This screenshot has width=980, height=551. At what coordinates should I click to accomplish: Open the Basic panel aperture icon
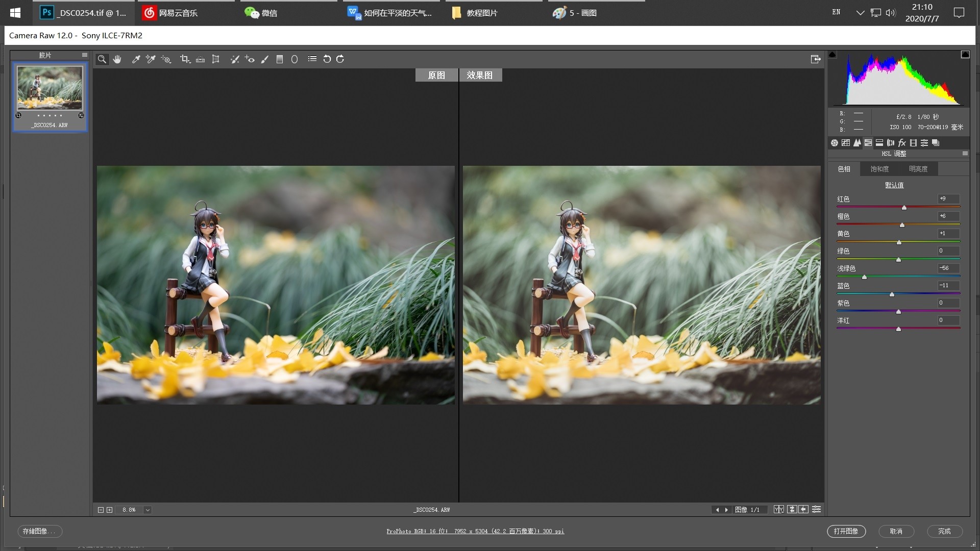point(835,143)
